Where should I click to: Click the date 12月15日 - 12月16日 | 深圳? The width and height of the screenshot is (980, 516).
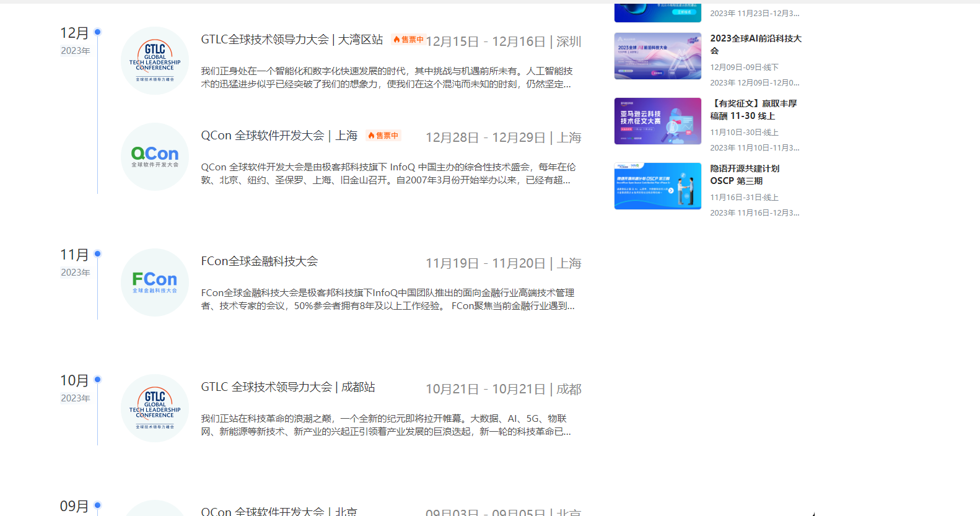pos(504,42)
